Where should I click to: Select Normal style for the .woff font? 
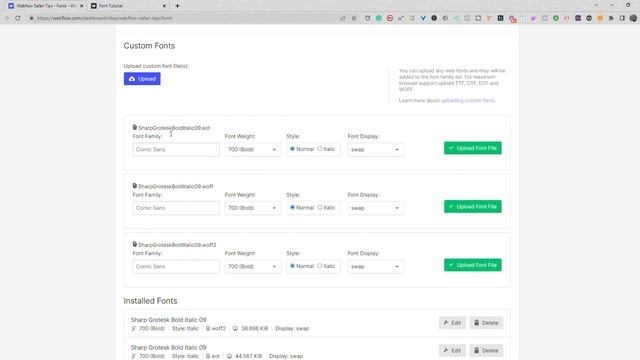click(x=292, y=207)
